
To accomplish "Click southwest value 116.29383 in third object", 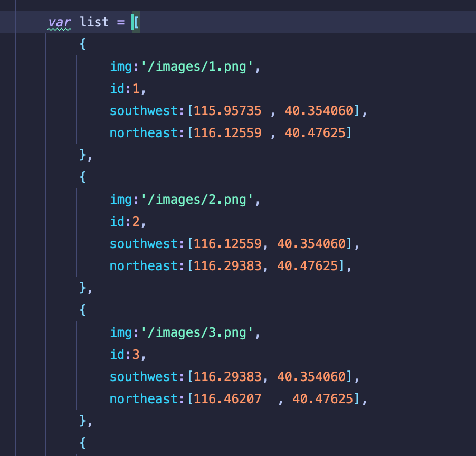I will [x=227, y=377].
